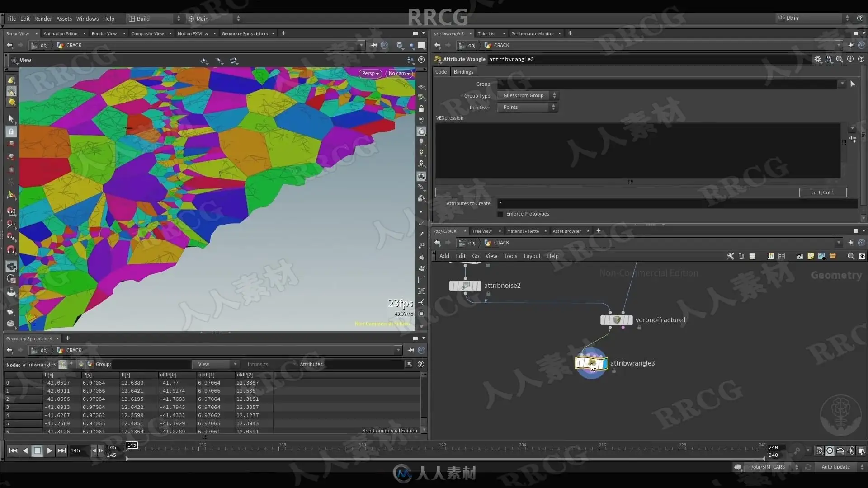Click the network view wrench tools icon
The width and height of the screenshot is (868, 488).
pos(730,256)
